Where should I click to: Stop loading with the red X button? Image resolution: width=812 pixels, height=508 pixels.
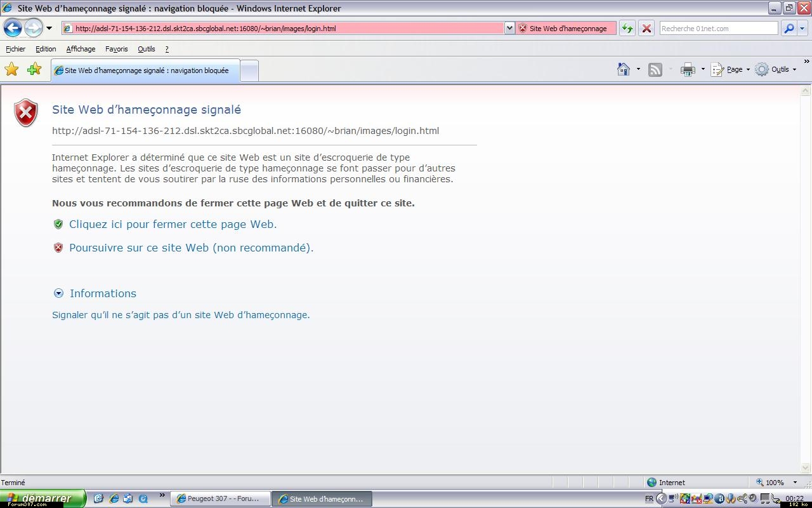coord(646,28)
